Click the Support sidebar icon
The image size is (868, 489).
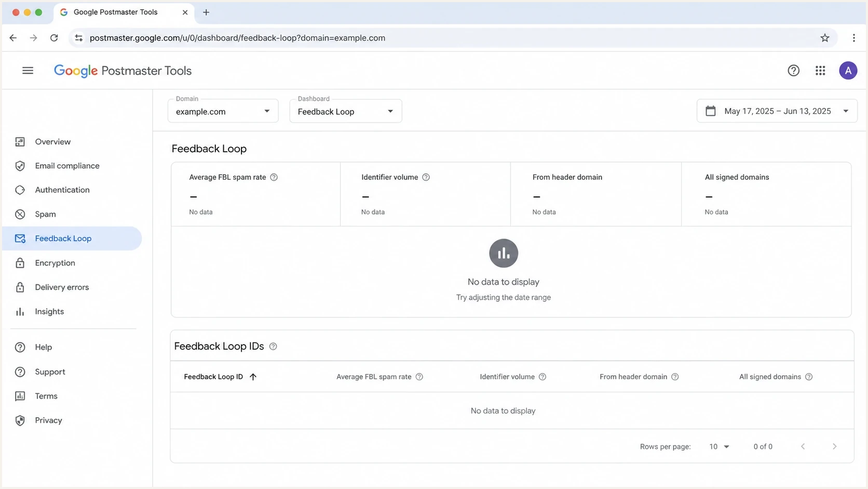20,372
